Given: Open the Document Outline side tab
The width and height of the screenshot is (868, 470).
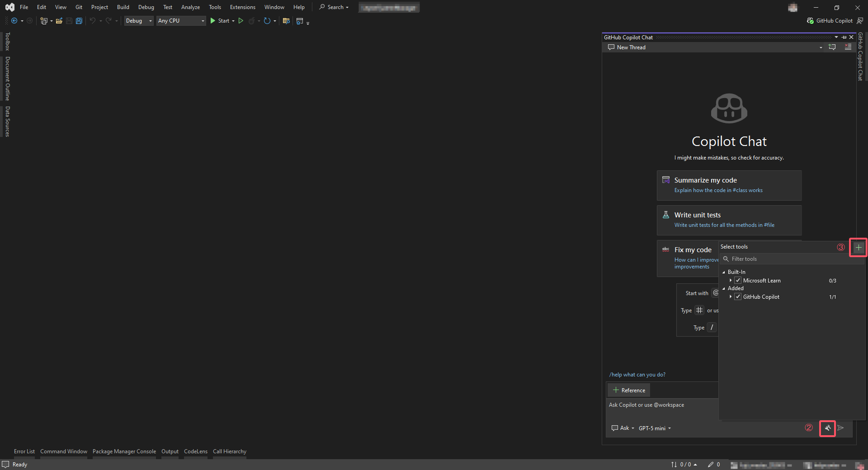Looking at the screenshot, I should [x=7, y=79].
